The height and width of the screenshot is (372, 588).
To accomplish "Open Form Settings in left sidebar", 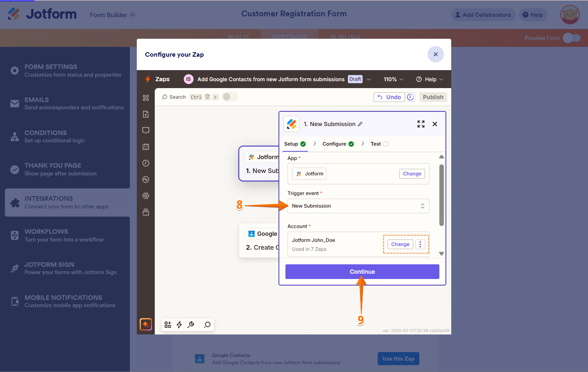I will 67,71.
